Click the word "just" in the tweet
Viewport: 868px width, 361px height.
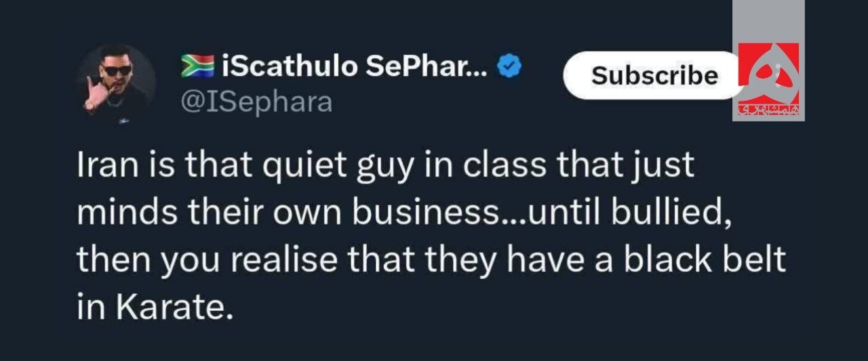click(668, 167)
